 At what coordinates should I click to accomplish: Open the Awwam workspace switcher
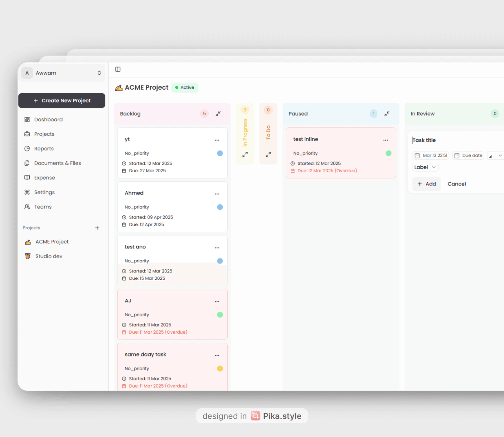point(62,73)
